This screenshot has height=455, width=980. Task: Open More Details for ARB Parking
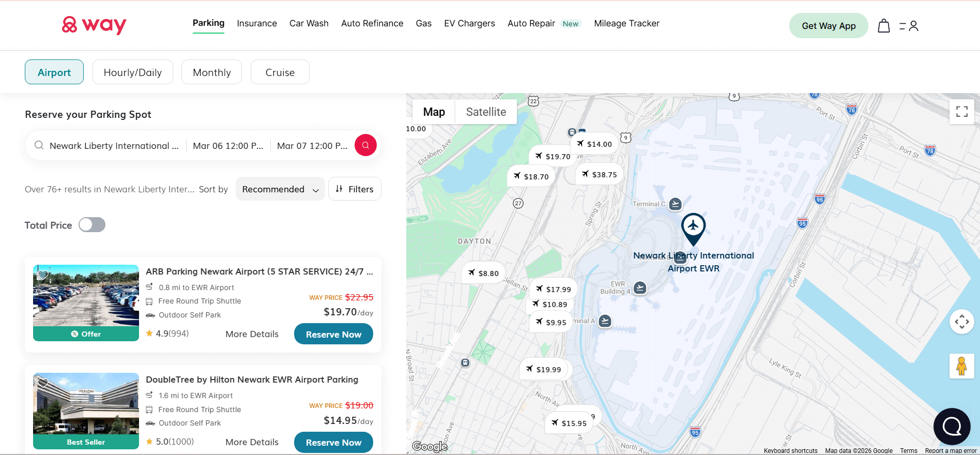pyautogui.click(x=252, y=334)
